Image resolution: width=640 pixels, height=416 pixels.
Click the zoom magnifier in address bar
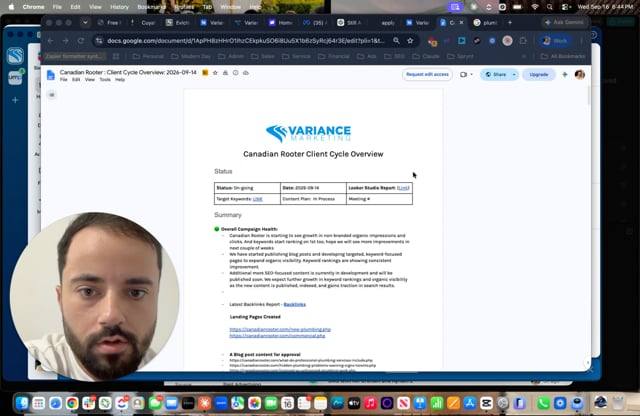pos(396,41)
